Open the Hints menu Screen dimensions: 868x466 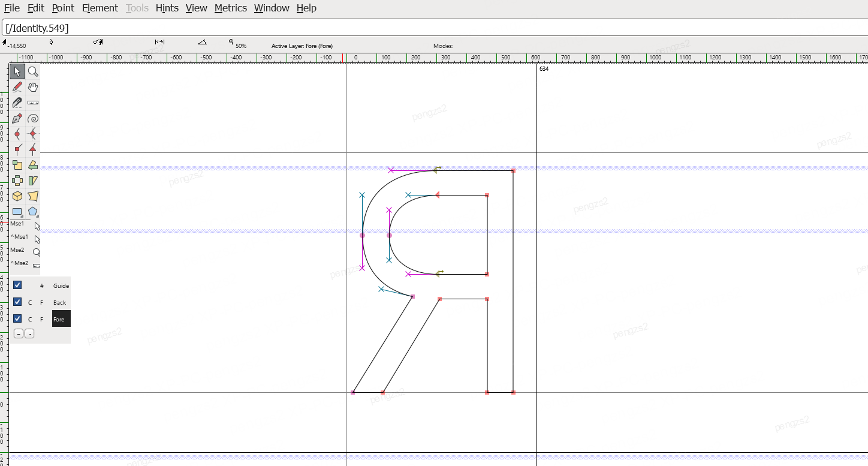pos(167,8)
